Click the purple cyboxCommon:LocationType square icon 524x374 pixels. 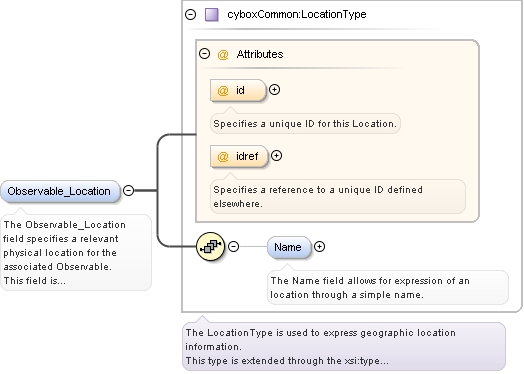(212, 15)
